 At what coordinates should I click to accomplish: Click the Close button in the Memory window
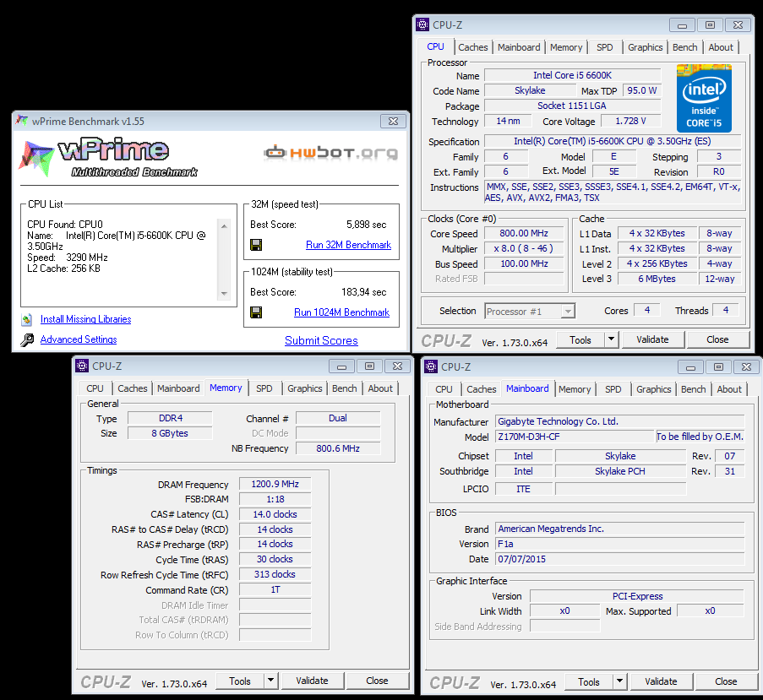[x=377, y=681]
